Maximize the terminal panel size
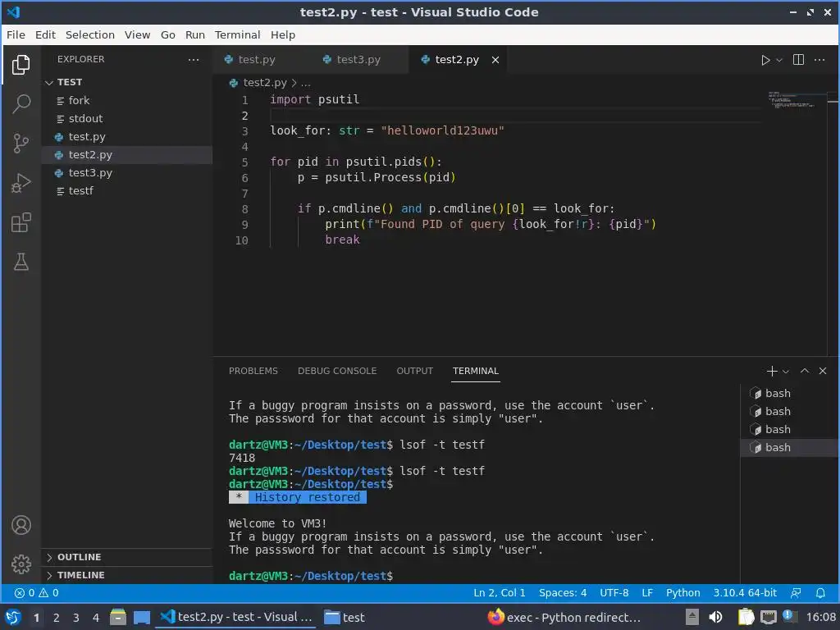This screenshot has height=630, width=840. click(x=805, y=371)
